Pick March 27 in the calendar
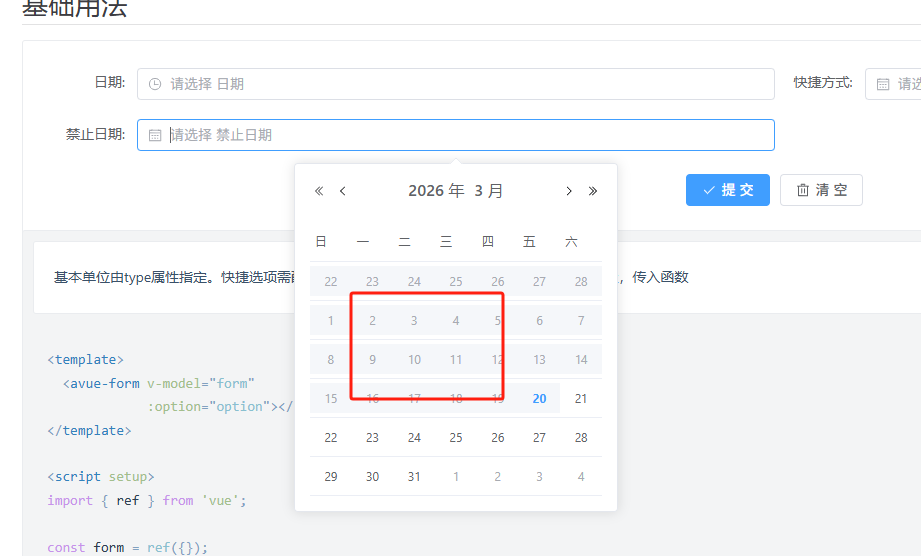The image size is (921, 556). [x=539, y=437]
